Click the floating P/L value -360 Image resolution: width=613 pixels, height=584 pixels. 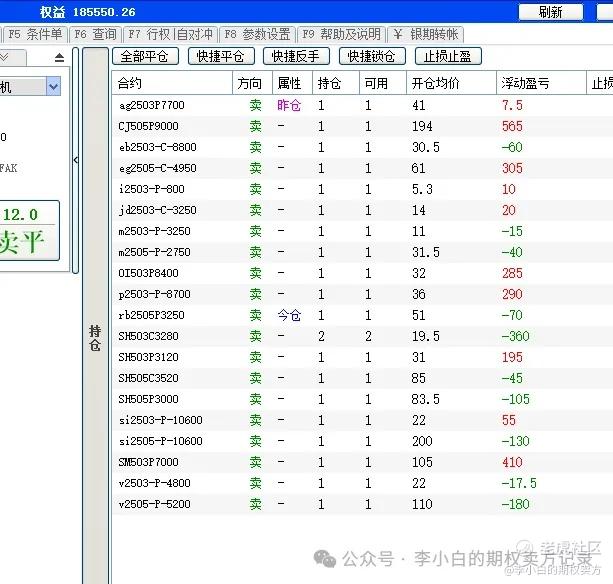pyautogui.click(x=515, y=336)
